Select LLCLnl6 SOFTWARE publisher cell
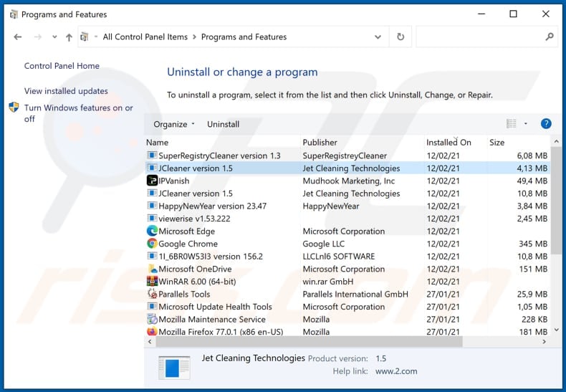The height and width of the screenshot is (392, 566). click(x=339, y=257)
